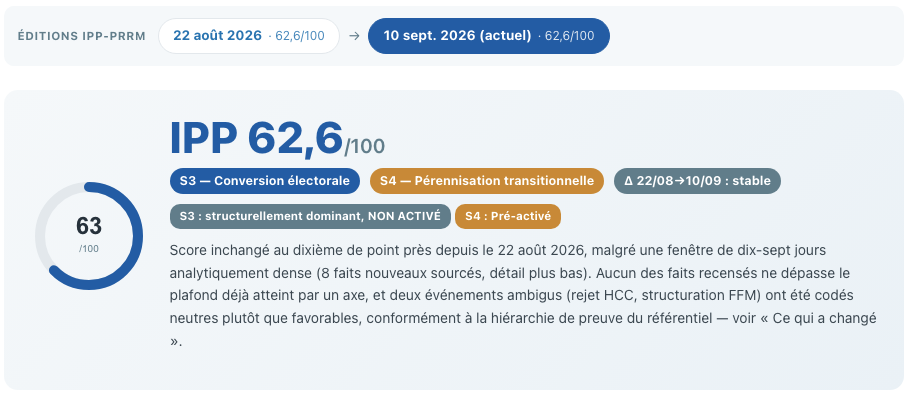This screenshot has width=909, height=399.
Task: Click the /100 suffix beside the IPP score
Action: pos(365,146)
